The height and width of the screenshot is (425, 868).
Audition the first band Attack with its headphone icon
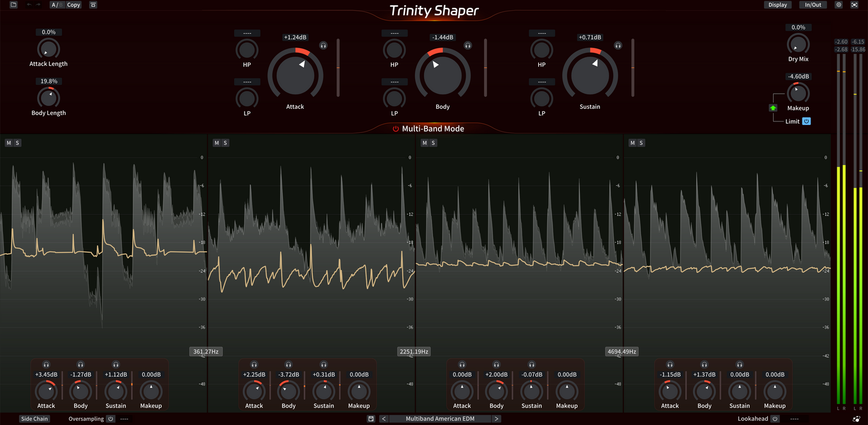(46, 364)
